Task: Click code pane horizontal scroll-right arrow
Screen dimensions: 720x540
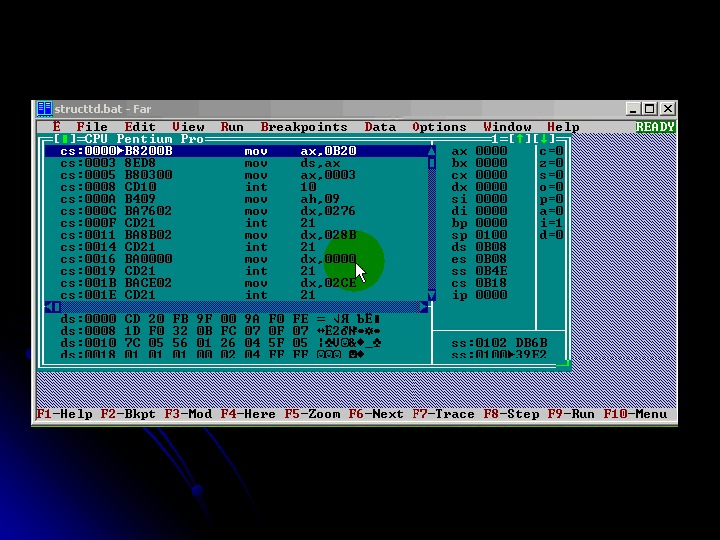Action: [424, 307]
